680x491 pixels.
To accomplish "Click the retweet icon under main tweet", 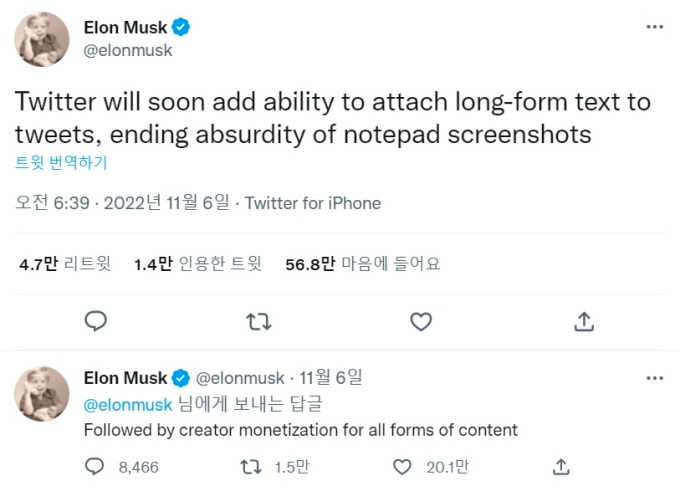I will click(258, 322).
